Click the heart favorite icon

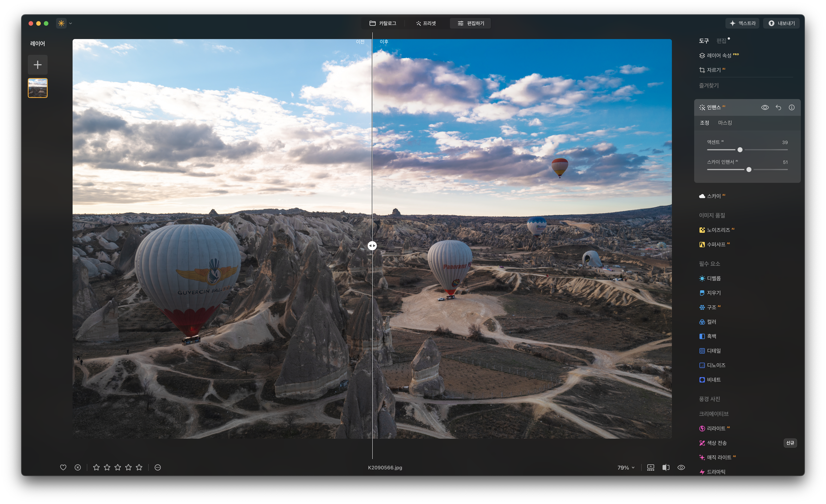point(63,467)
